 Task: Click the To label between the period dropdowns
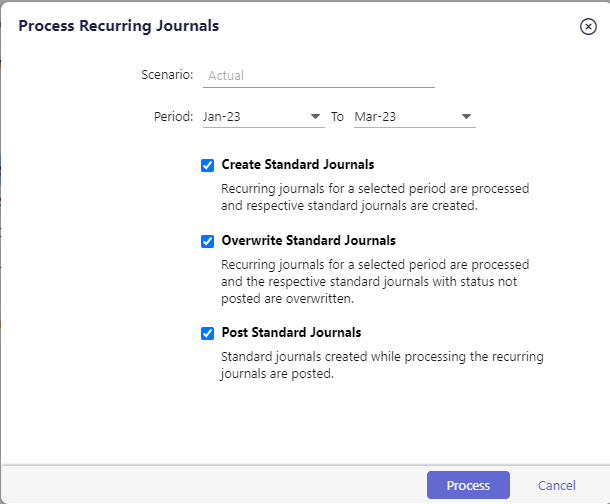(337, 117)
